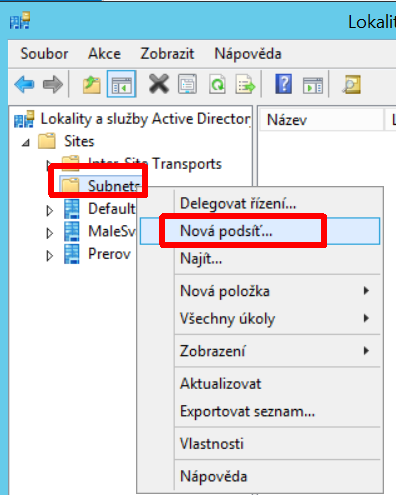Expand the Prerov site node
The image size is (396, 495).
(x=50, y=256)
